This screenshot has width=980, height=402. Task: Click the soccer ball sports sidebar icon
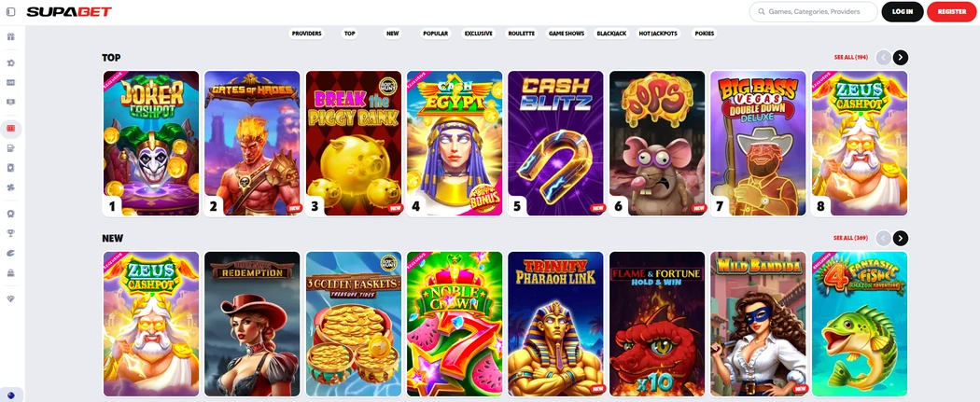[x=10, y=63]
